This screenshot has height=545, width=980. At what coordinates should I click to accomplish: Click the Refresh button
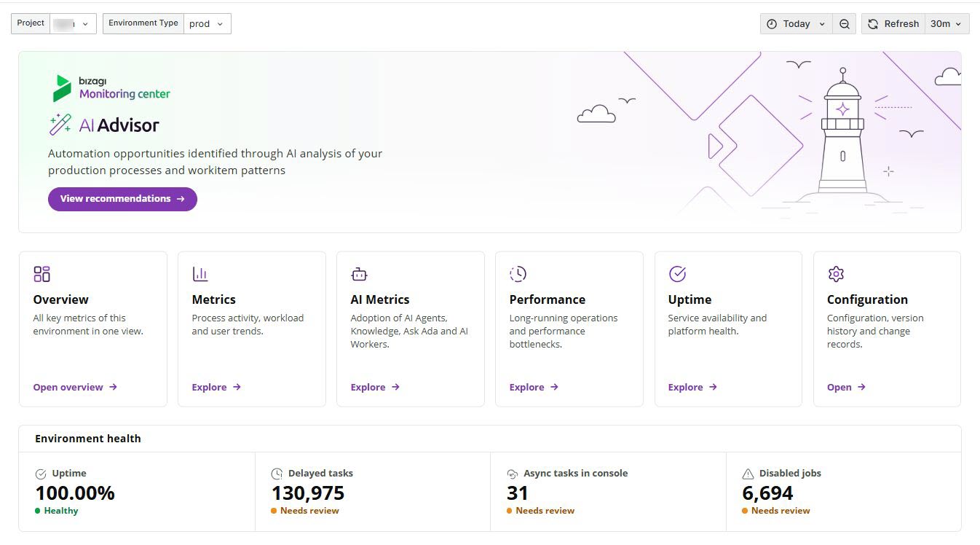pos(893,24)
